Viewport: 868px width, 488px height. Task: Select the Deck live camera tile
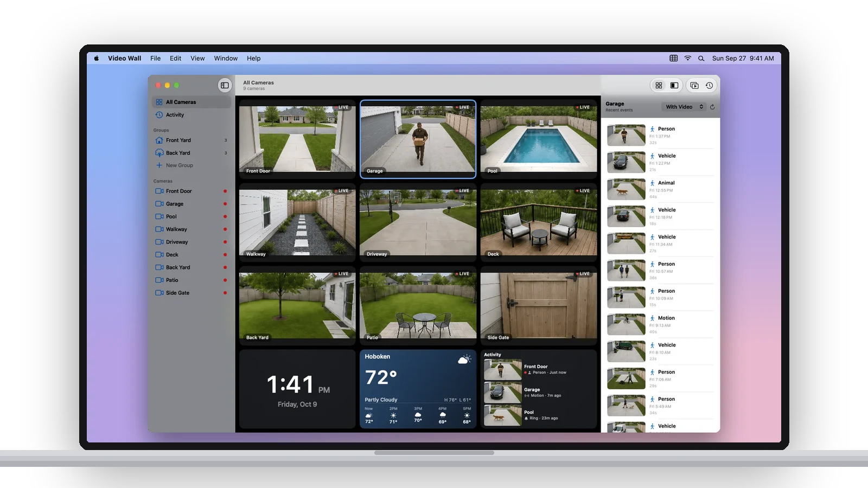539,222
